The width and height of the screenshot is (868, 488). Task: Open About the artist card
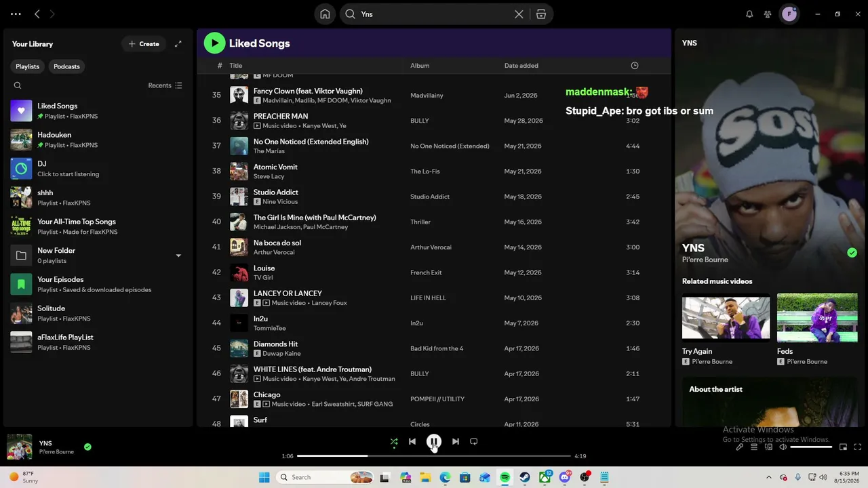pos(770,403)
